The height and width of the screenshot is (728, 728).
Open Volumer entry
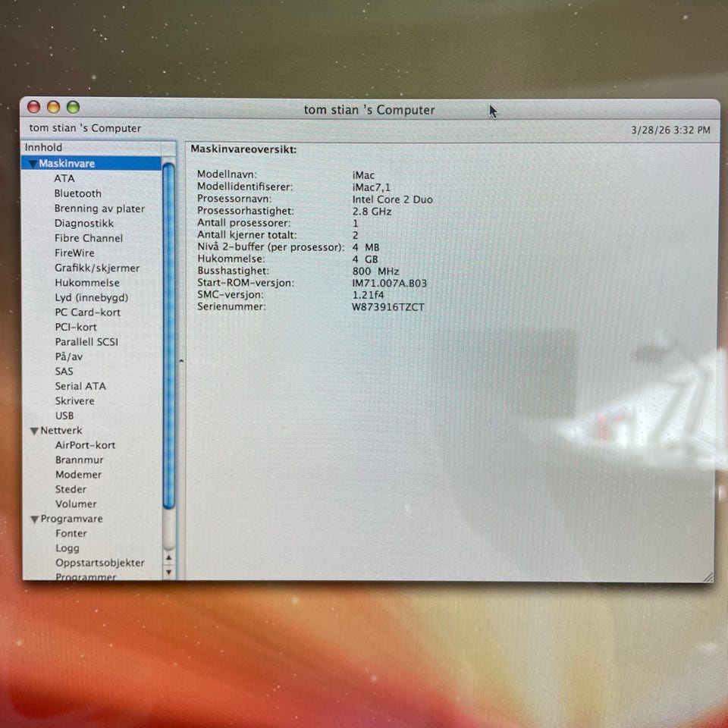tap(76, 504)
